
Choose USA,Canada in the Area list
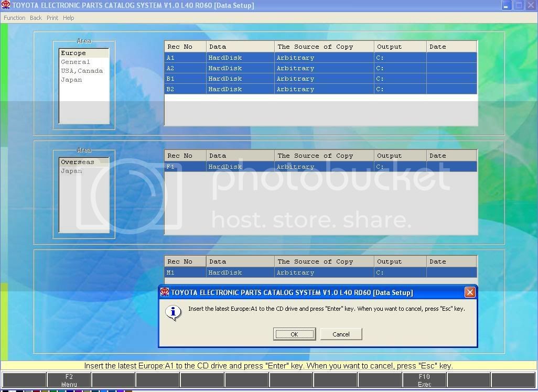point(82,71)
